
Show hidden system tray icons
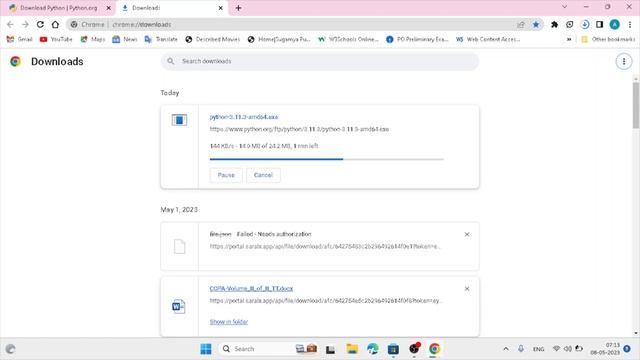tap(506, 349)
